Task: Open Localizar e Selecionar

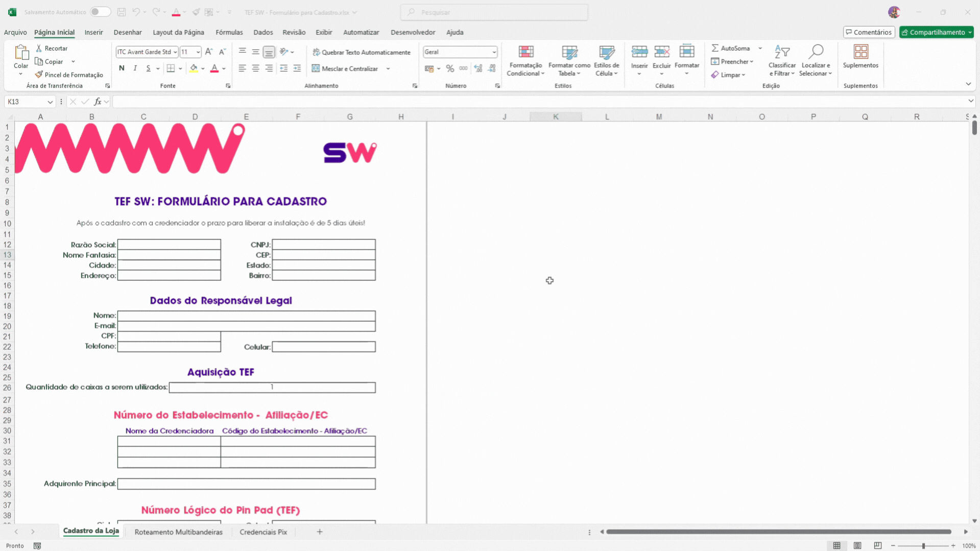Action: (816, 61)
